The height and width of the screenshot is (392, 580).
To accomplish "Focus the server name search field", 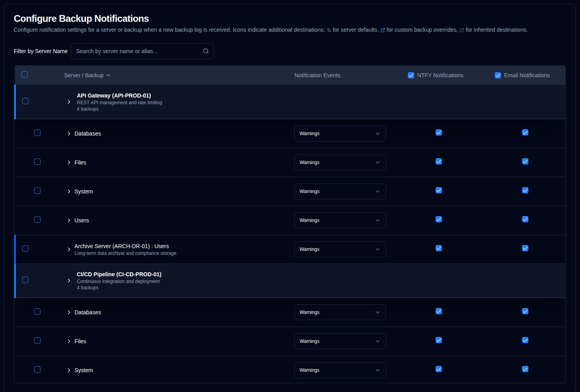I will [137, 51].
